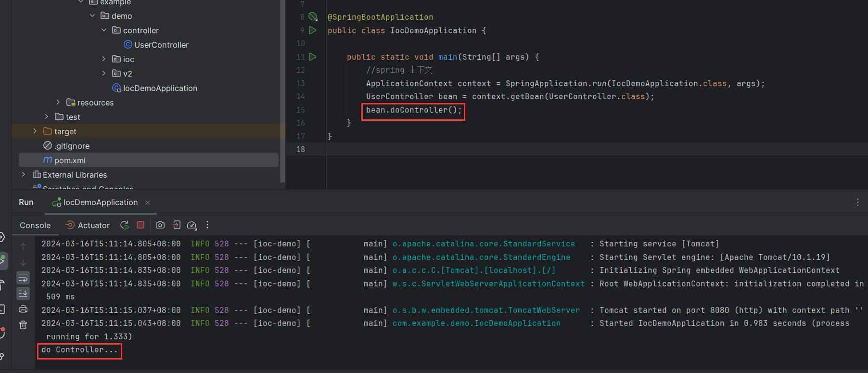Expand the v2 package
The image size is (868, 373).
pos(104,73)
